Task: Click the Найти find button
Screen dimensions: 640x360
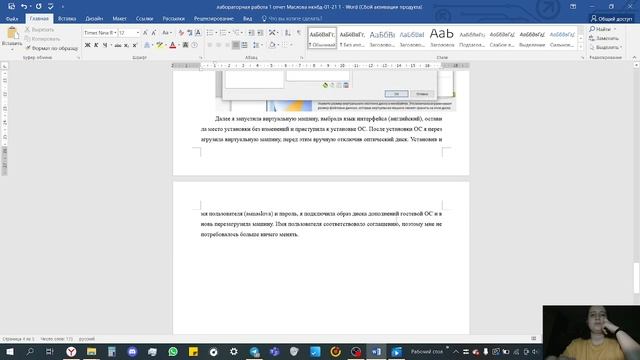Action: coord(602,29)
